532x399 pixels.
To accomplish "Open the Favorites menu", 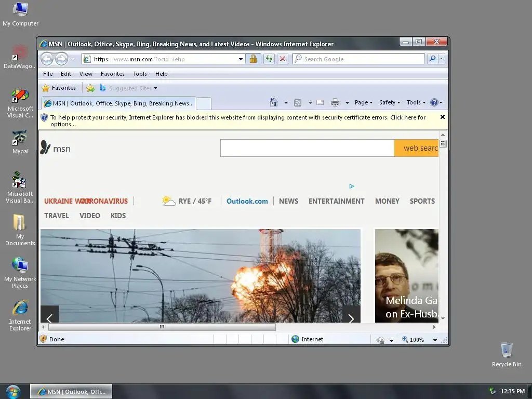I will 113,74.
